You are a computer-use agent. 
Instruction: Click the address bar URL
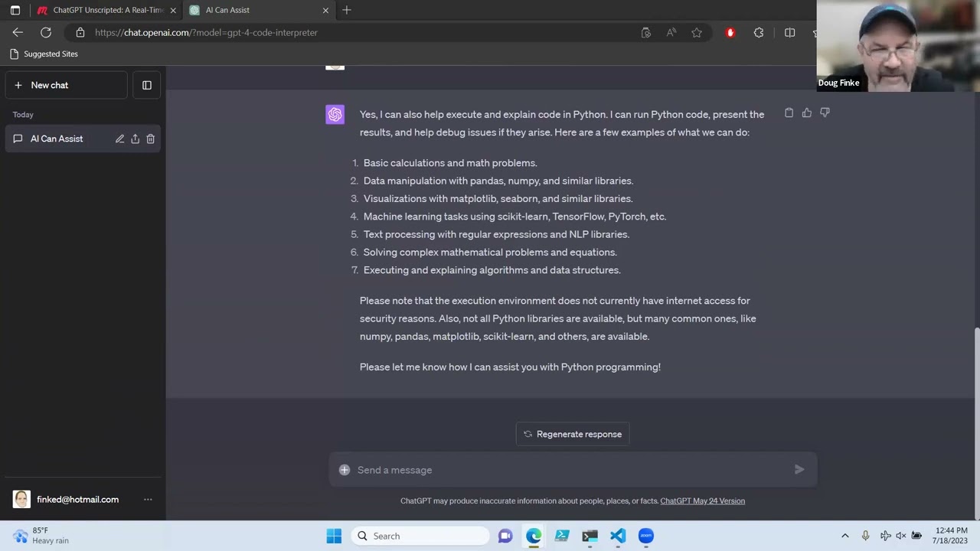tap(206, 33)
